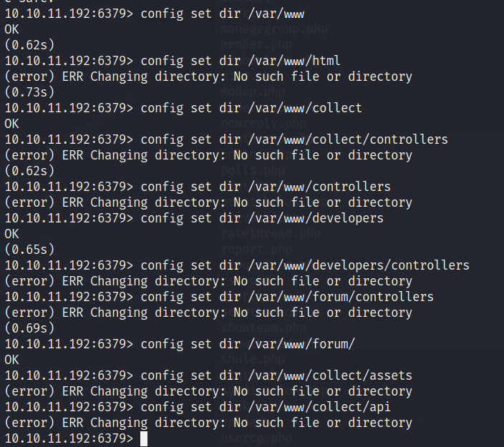This screenshot has width=504, height=447.
Task: Click the block cursor at the empty prompt
Action: [144, 438]
